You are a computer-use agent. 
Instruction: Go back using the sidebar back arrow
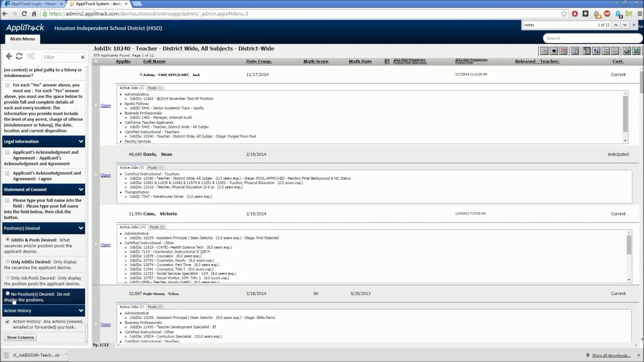[9, 56]
